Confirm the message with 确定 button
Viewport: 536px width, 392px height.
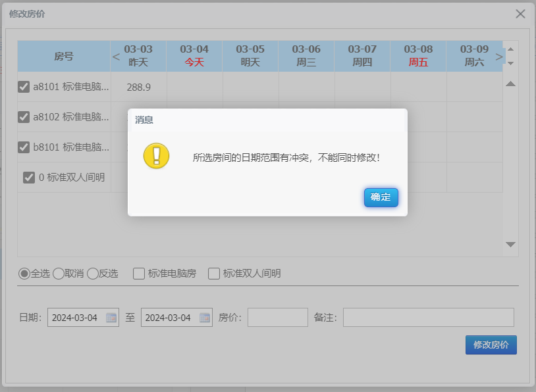pos(381,197)
